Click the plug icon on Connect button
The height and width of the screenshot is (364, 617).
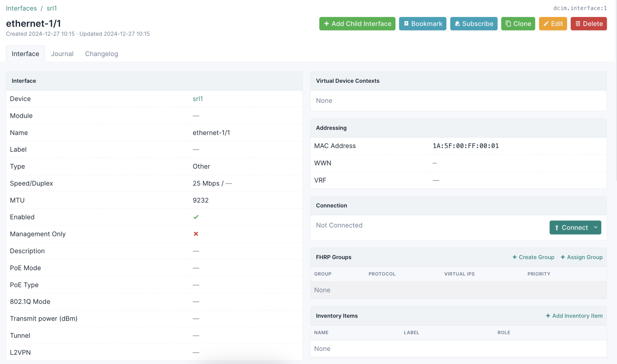tap(557, 228)
